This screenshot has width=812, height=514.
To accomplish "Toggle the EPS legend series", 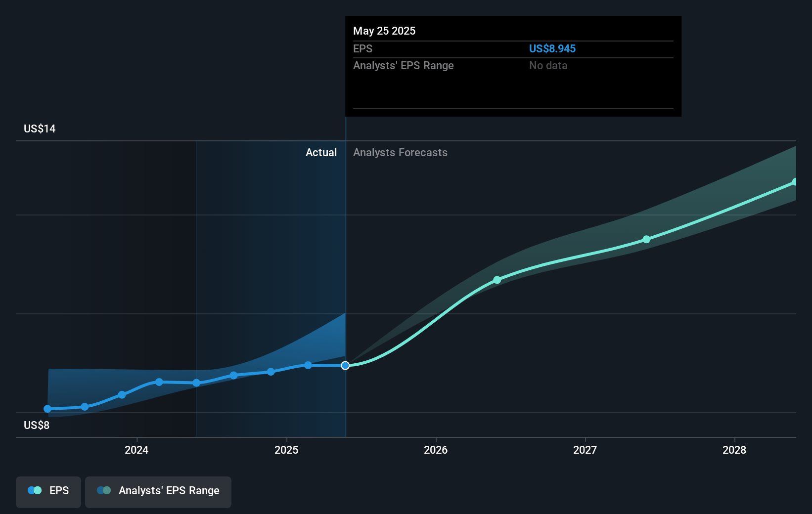I will tap(48, 492).
